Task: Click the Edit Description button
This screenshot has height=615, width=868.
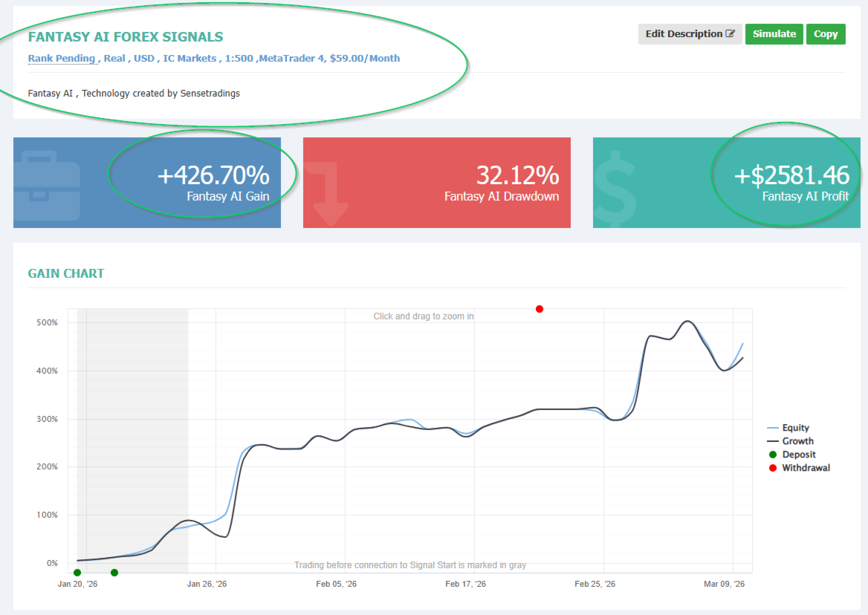Action: 690,33
